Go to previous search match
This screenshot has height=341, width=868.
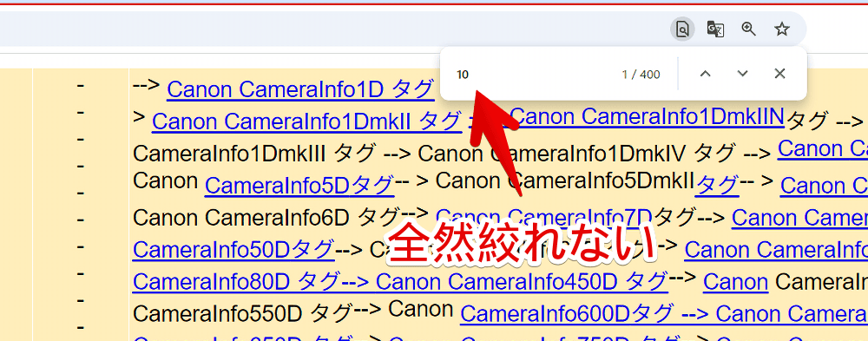[705, 74]
